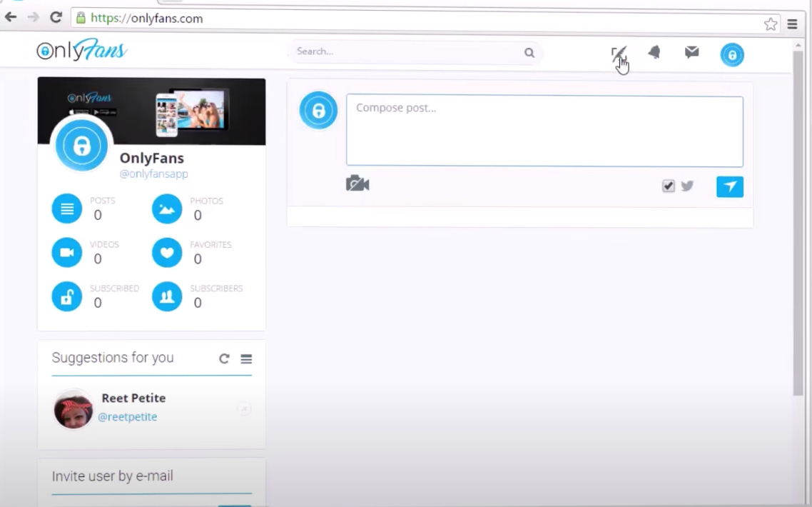Click the SUBSCRIBERS label
Screen dimensions: 812x507
[x=216, y=288]
